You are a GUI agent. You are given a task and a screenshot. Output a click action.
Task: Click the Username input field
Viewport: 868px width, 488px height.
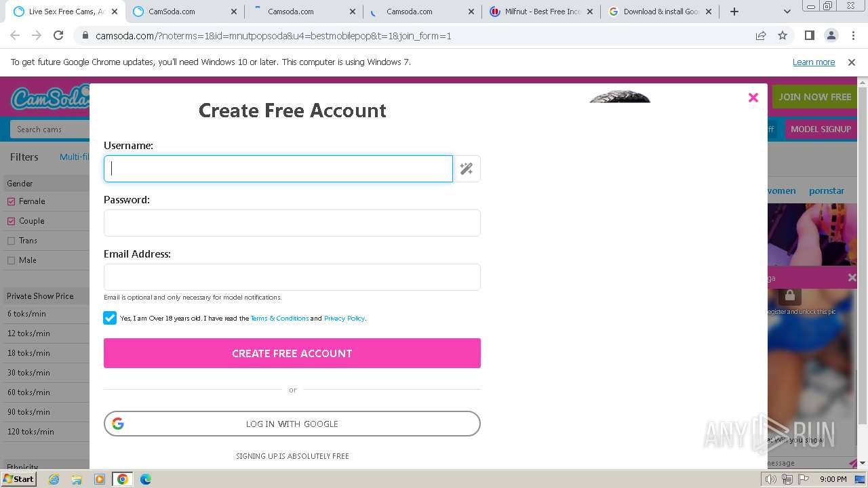point(278,169)
